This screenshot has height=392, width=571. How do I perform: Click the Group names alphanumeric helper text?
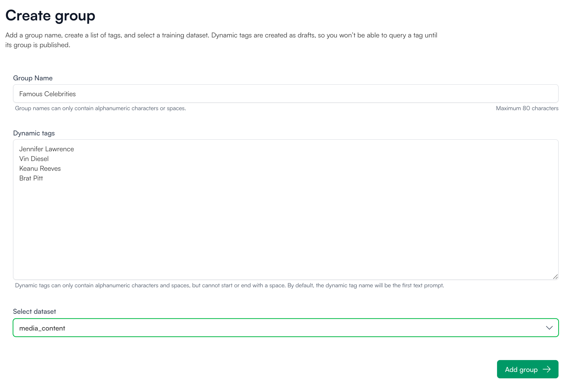click(x=100, y=108)
